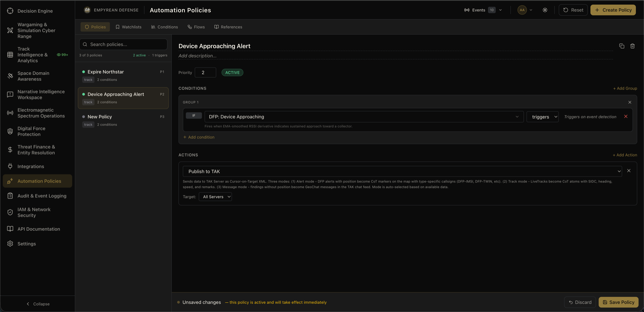Click the Save Policy button

(x=618, y=302)
